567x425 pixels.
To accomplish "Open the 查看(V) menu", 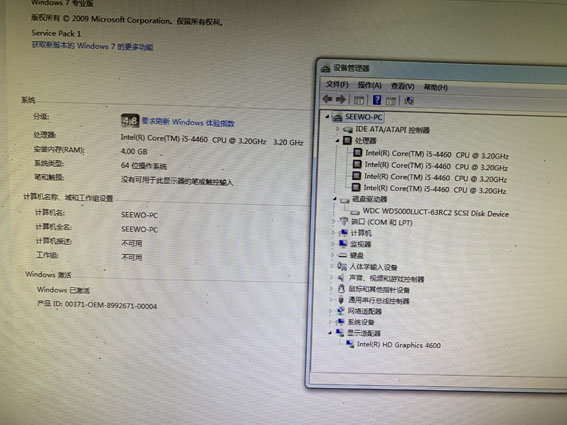I will (402, 86).
